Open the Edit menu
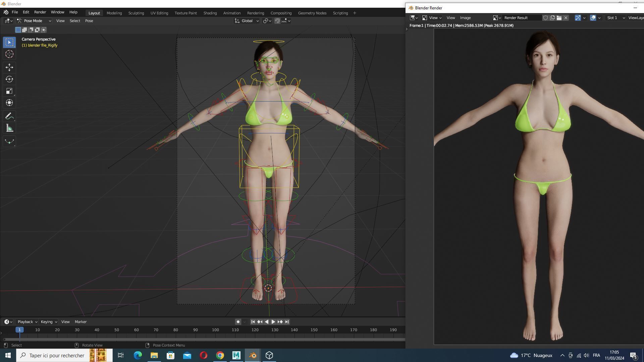Image resolution: width=644 pixels, height=362 pixels. [26, 12]
